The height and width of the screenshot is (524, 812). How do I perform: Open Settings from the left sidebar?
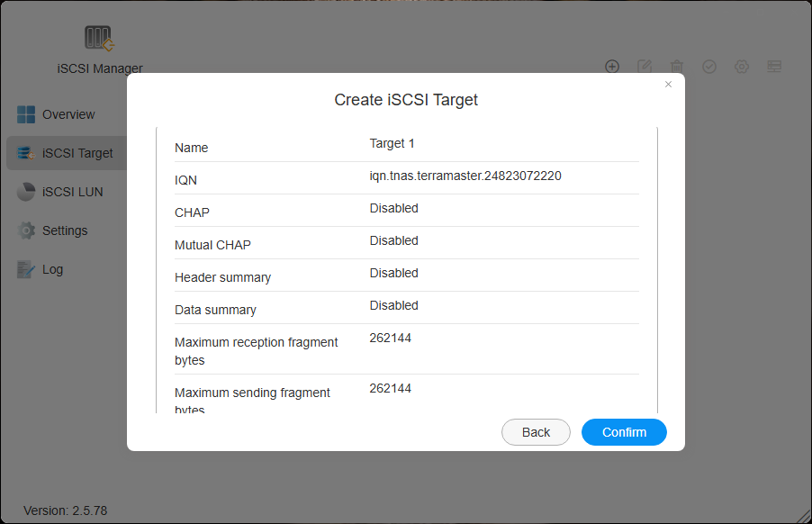click(65, 230)
